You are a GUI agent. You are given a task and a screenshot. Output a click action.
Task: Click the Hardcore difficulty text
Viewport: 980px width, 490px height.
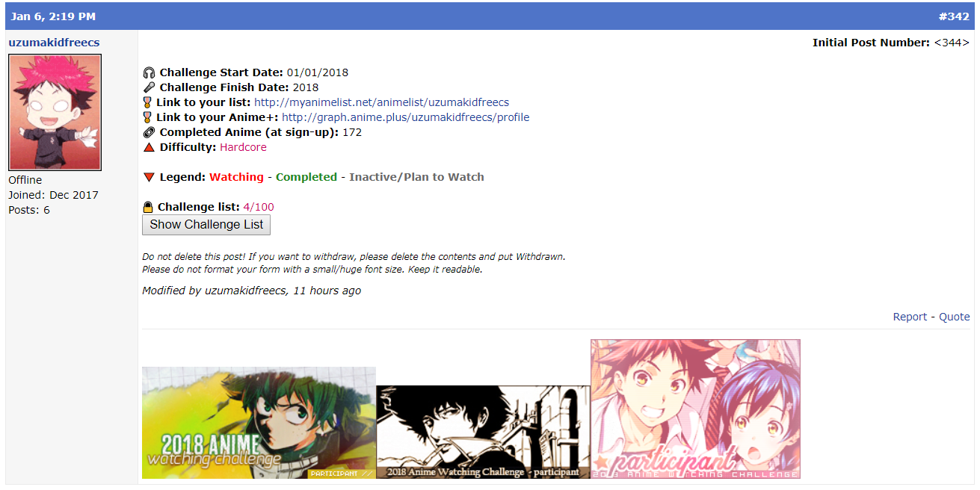pyautogui.click(x=243, y=147)
